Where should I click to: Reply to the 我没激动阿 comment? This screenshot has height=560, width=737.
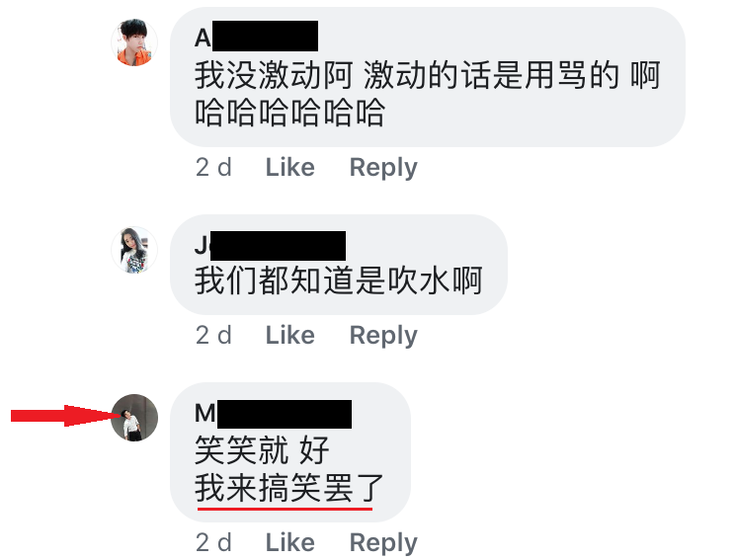pyautogui.click(x=383, y=168)
